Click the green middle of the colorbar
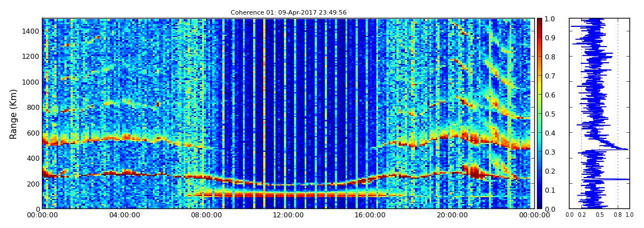644x228 pixels. [x=540, y=114]
